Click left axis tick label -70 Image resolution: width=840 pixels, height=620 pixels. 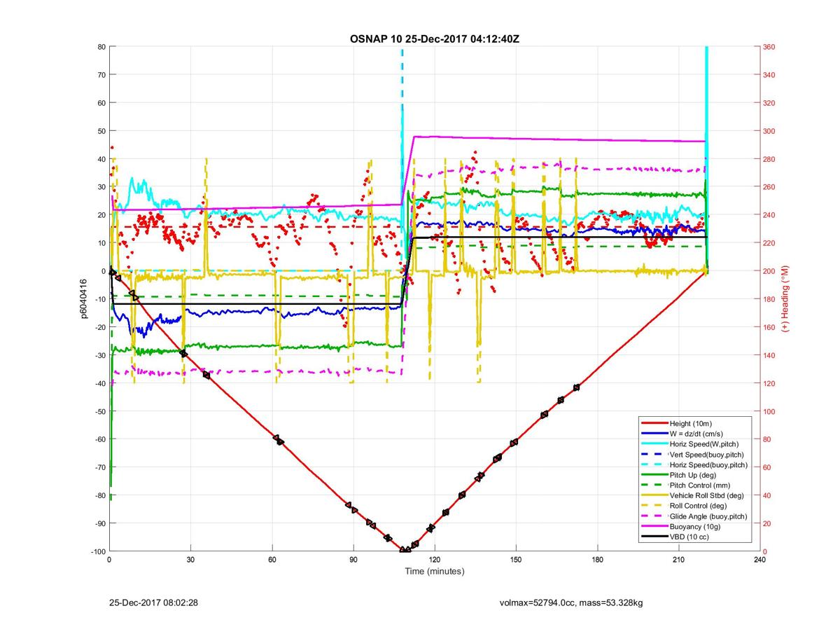pos(99,467)
